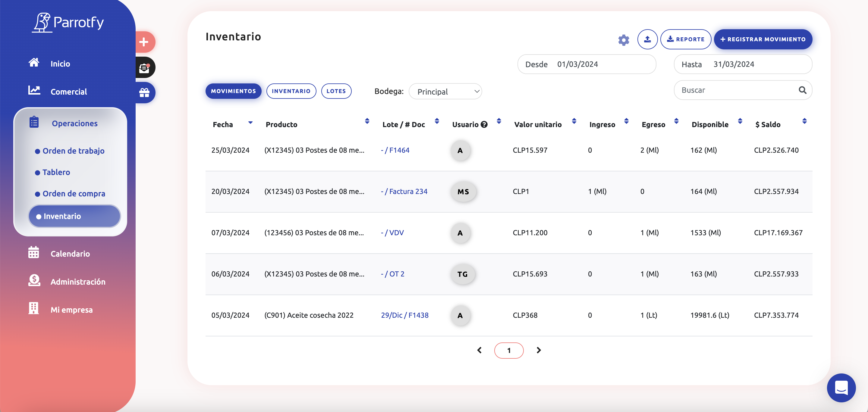
Task: Click valor unitario CLP15.693
Action: tap(530, 274)
